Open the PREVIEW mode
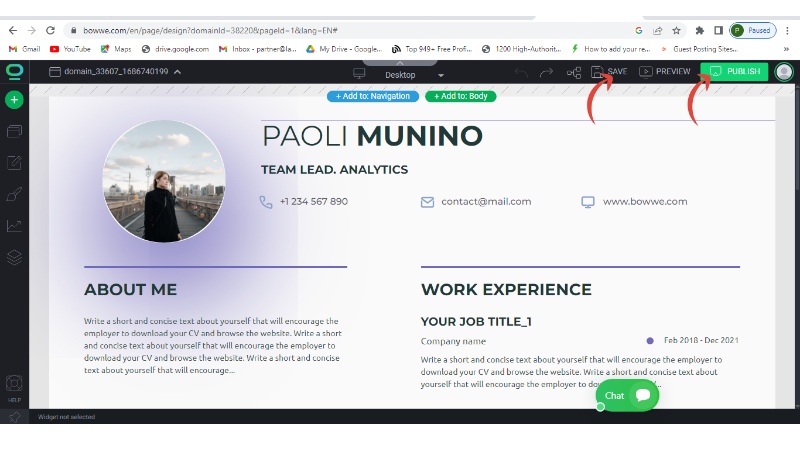Screen dimensions: 800x449 (665, 71)
